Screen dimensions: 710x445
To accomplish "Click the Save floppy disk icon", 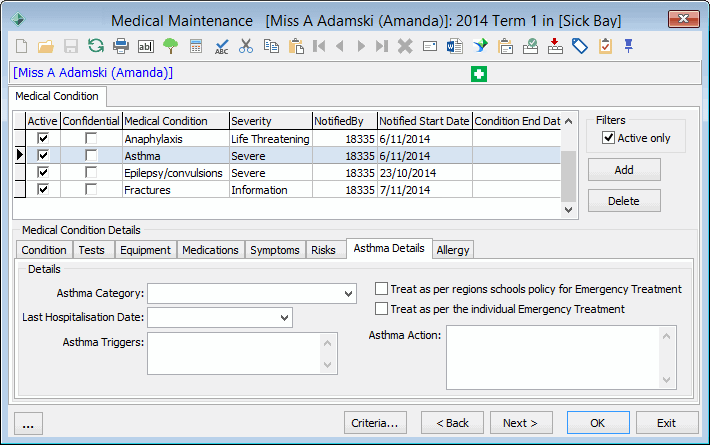I will pos(71,46).
